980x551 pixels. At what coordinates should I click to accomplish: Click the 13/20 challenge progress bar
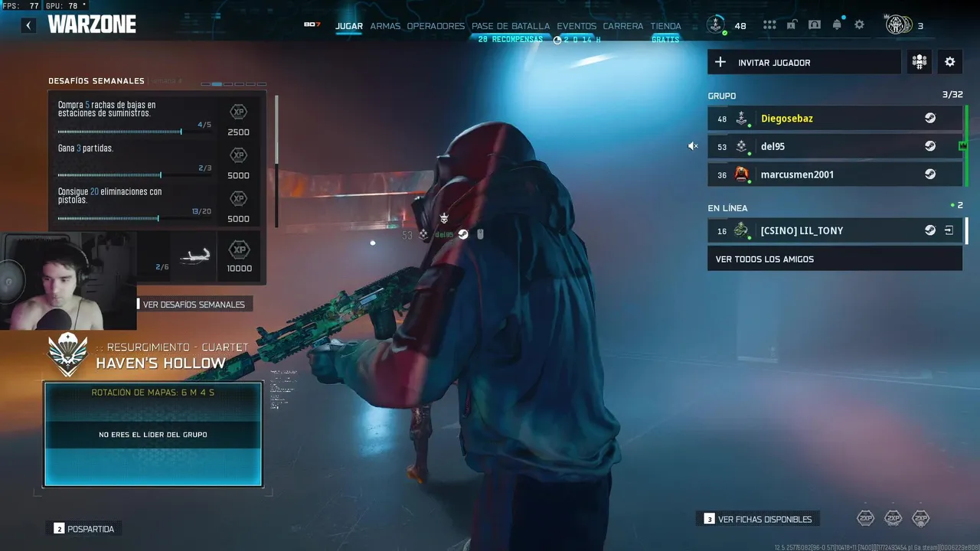[135, 219]
